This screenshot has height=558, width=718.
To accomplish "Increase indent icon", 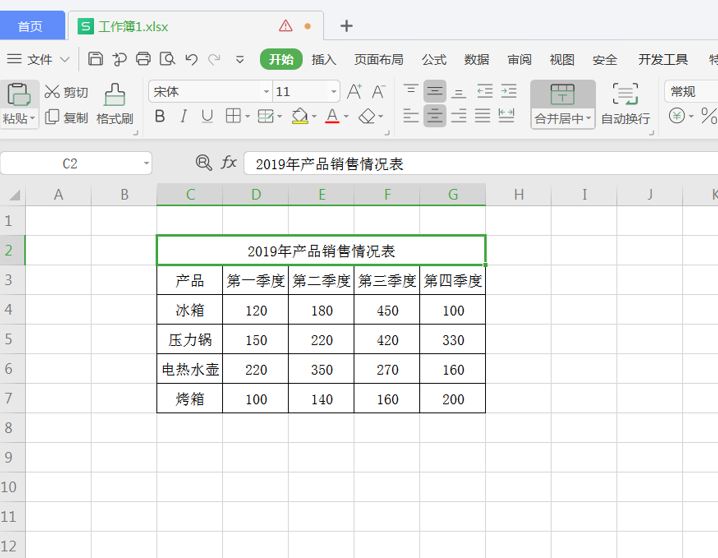I will [508, 91].
